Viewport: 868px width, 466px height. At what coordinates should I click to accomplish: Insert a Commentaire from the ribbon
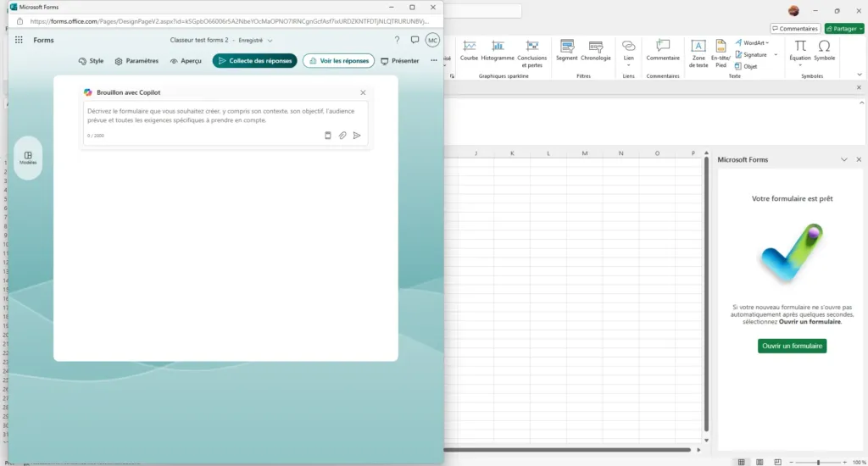[x=663, y=50]
